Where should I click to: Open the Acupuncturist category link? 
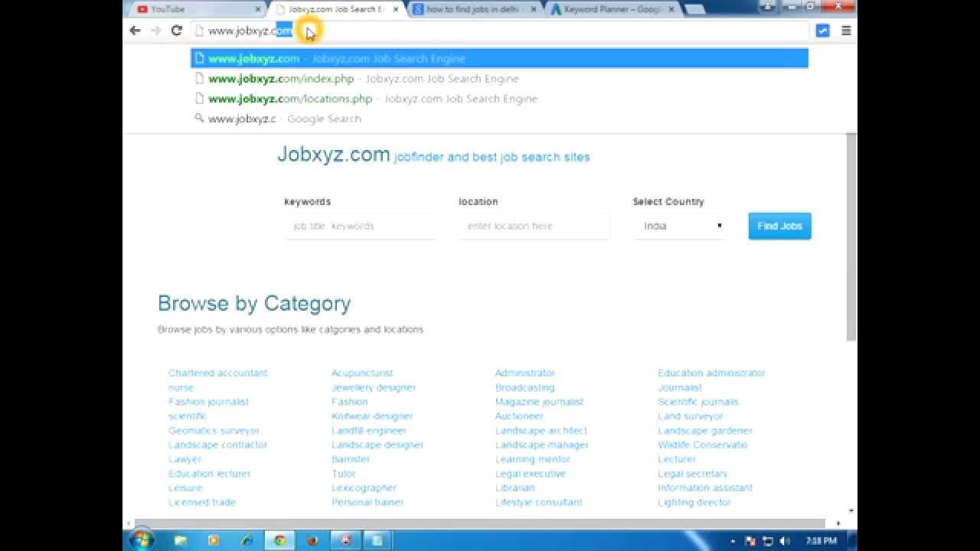(362, 373)
